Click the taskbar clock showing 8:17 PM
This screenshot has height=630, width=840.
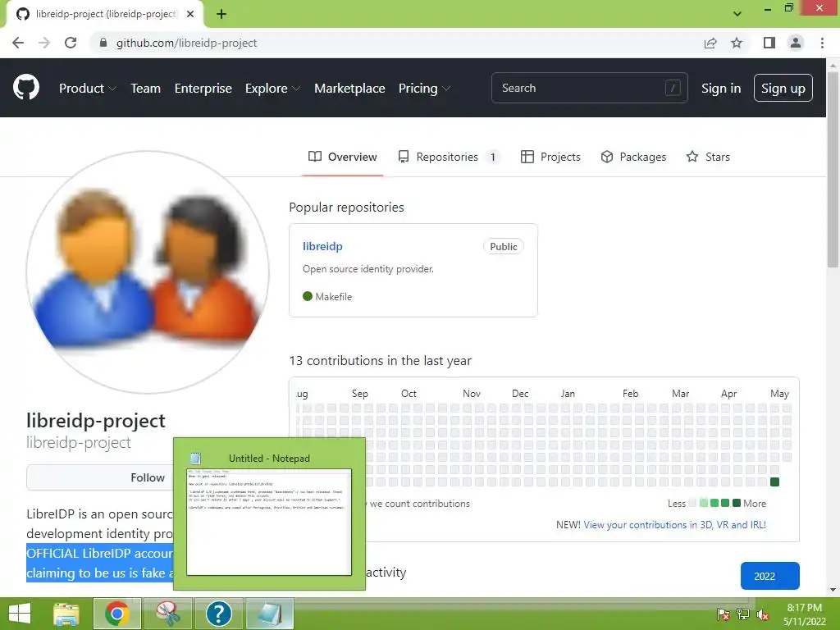[805, 614]
